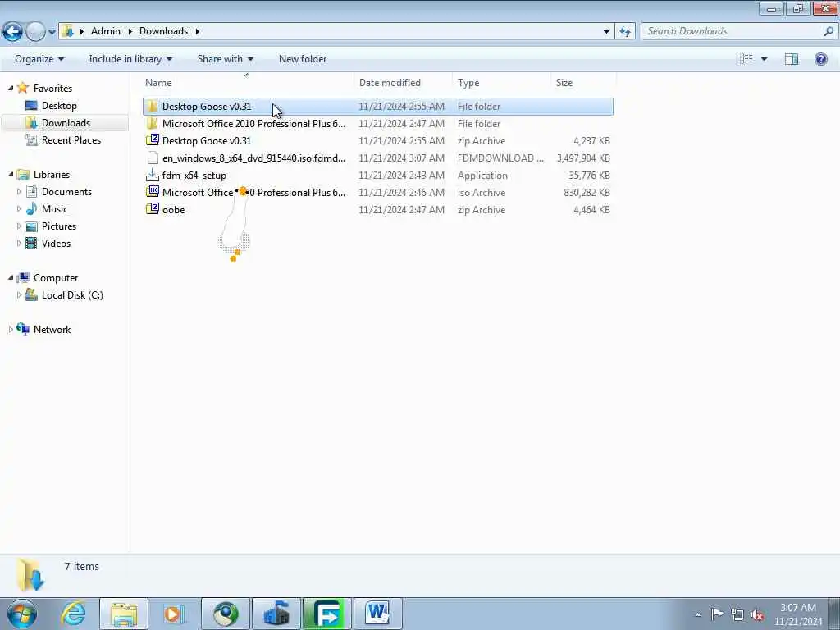Toggle the preview pane button
Image resolution: width=840 pixels, height=630 pixels.
click(792, 59)
